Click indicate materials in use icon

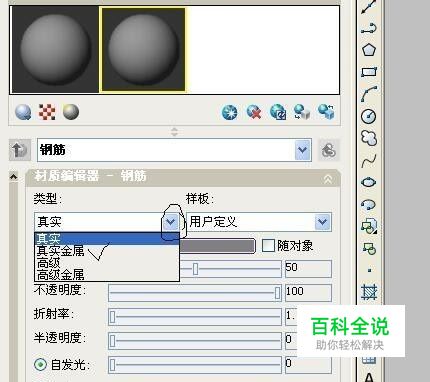point(278,112)
